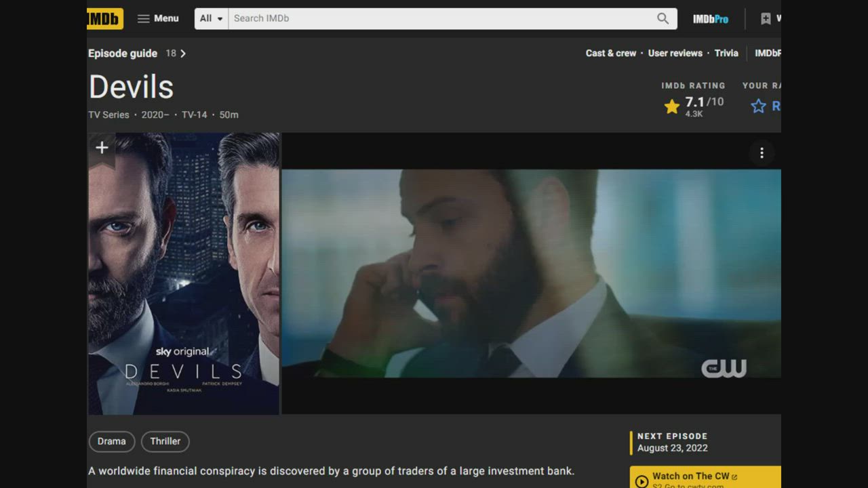Select the Thriller genre chip

pyautogui.click(x=165, y=441)
